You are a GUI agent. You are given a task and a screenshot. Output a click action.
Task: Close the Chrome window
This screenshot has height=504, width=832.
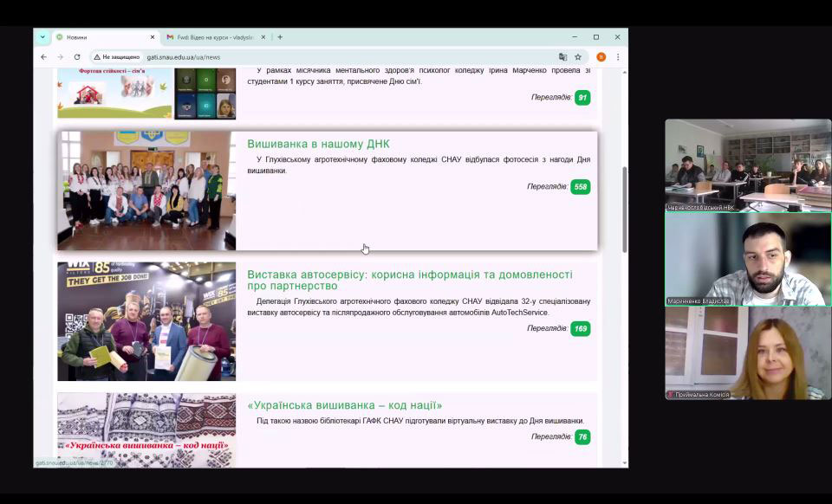(617, 37)
